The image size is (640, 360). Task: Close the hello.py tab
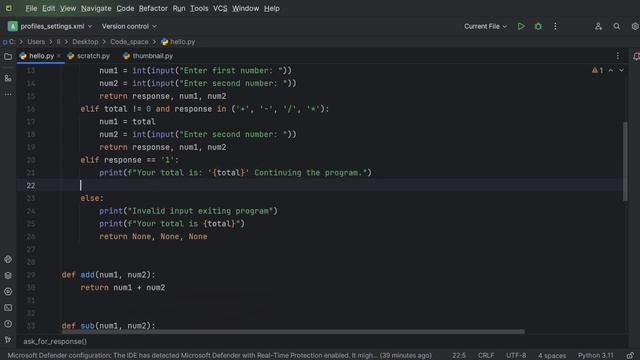pos(59,56)
